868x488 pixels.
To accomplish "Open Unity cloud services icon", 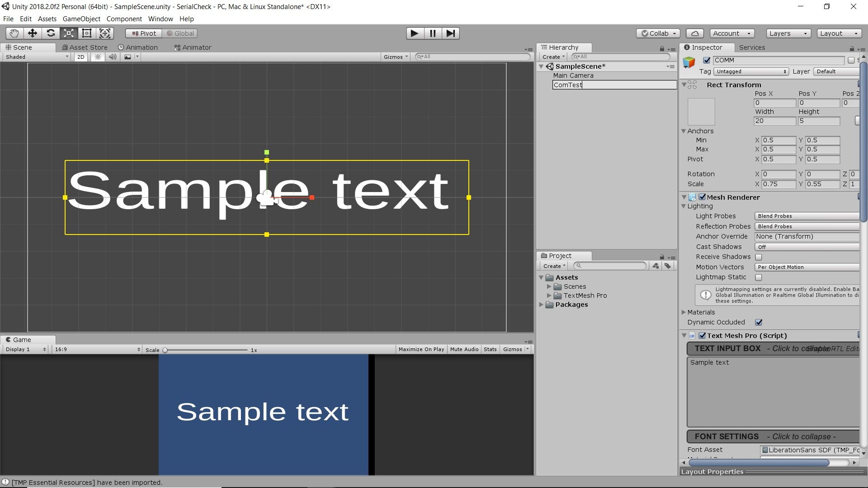I will click(694, 33).
